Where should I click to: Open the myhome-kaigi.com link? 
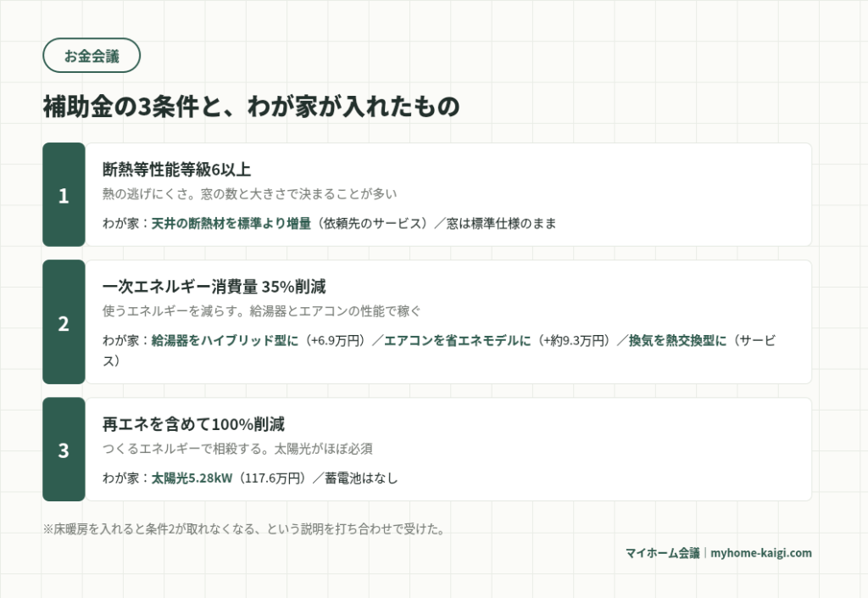click(761, 552)
